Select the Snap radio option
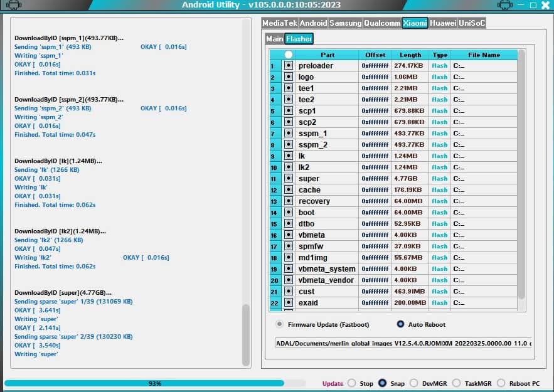This screenshot has height=392, width=554. coord(382,383)
